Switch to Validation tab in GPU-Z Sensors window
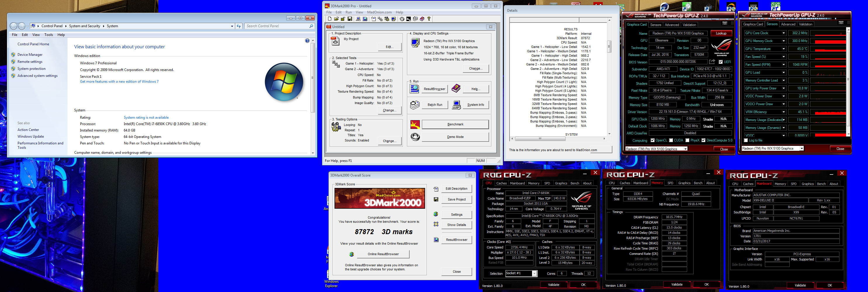The image size is (868, 292). click(805, 24)
